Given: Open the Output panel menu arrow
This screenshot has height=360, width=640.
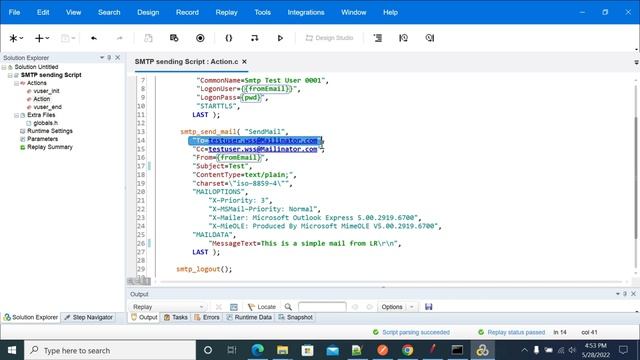Looking at the screenshot, I should (x=618, y=294).
